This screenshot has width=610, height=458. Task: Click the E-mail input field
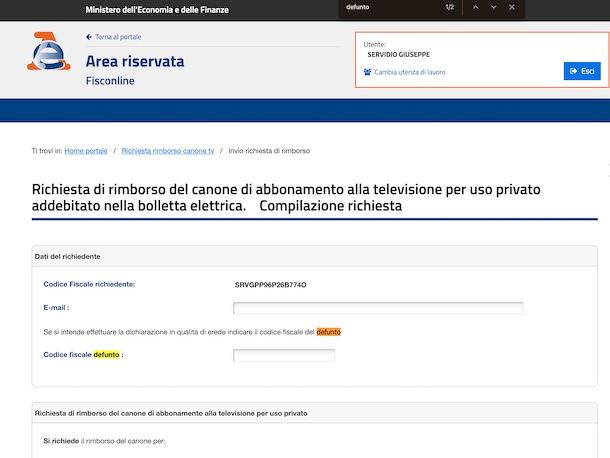pos(378,308)
